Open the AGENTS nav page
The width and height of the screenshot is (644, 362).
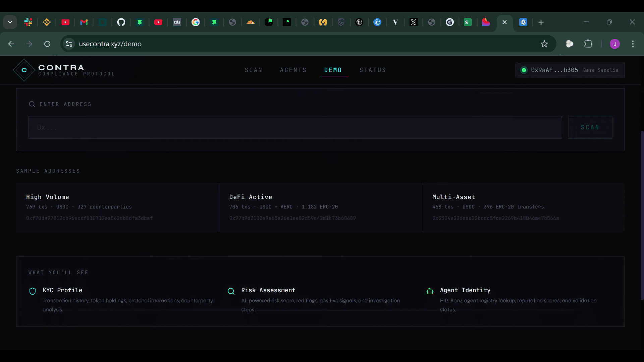(x=293, y=70)
